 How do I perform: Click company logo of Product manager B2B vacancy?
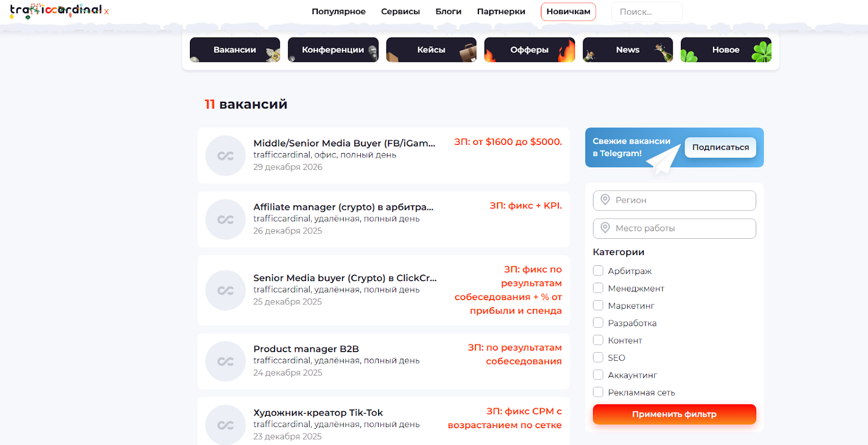pos(226,361)
